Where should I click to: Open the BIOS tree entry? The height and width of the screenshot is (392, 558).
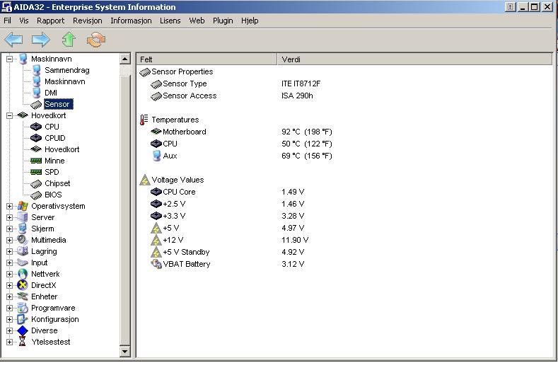click(x=53, y=195)
